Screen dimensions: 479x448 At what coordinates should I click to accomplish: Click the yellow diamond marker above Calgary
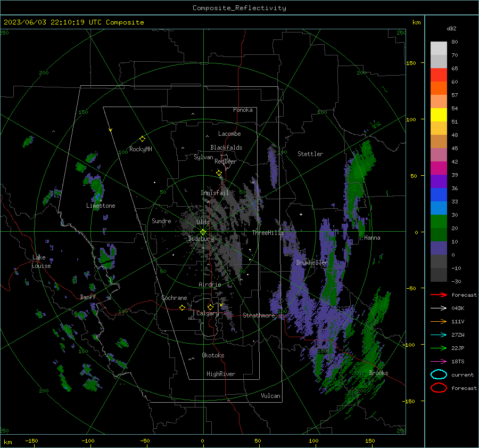click(x=210, y=307)
